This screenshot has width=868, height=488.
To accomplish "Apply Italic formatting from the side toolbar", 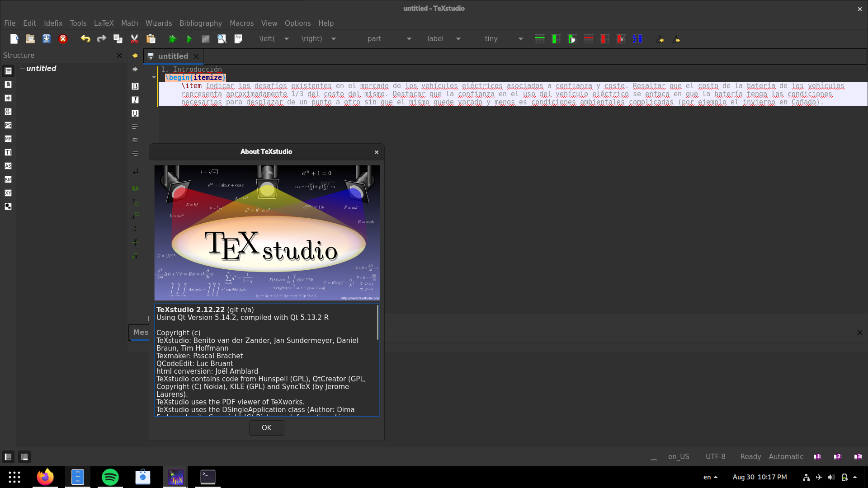I will [x=135, y=100].
